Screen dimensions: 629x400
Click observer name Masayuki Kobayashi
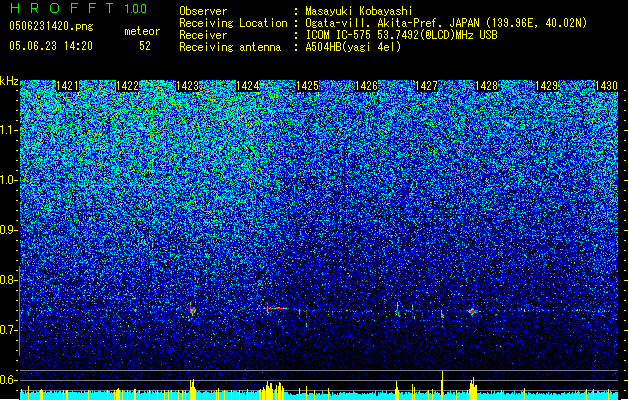pos(359,11)
